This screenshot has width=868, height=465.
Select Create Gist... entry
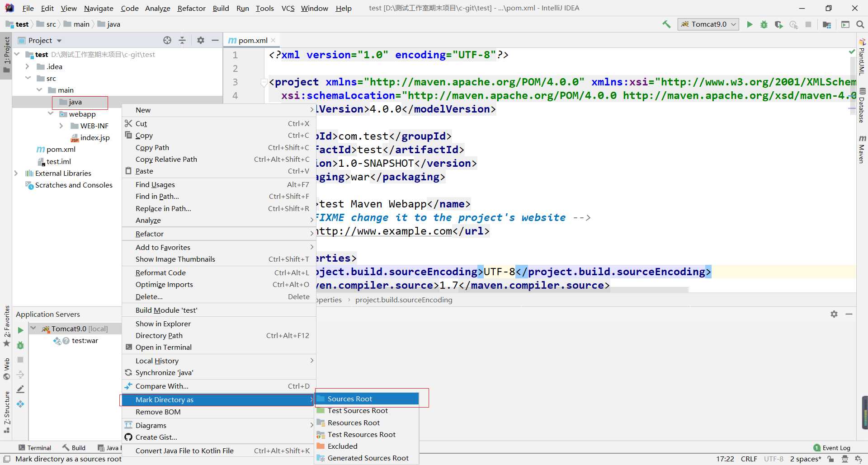coord(219,437)
